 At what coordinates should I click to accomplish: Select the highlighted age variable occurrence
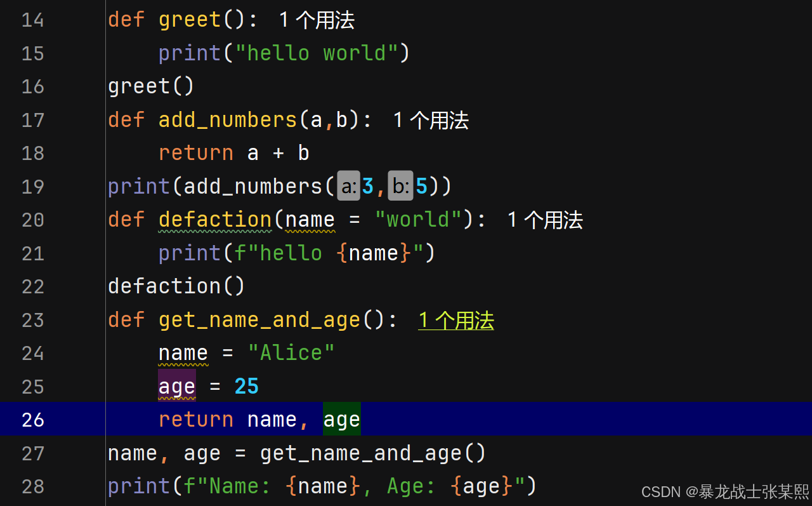[x=176, y=385]
